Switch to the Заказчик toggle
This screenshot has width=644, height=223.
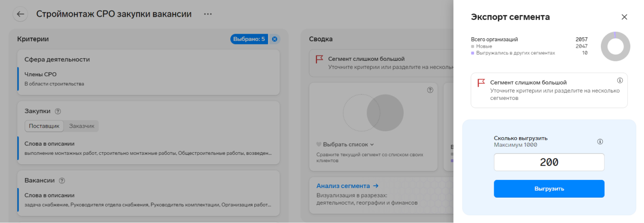point(82,126)
